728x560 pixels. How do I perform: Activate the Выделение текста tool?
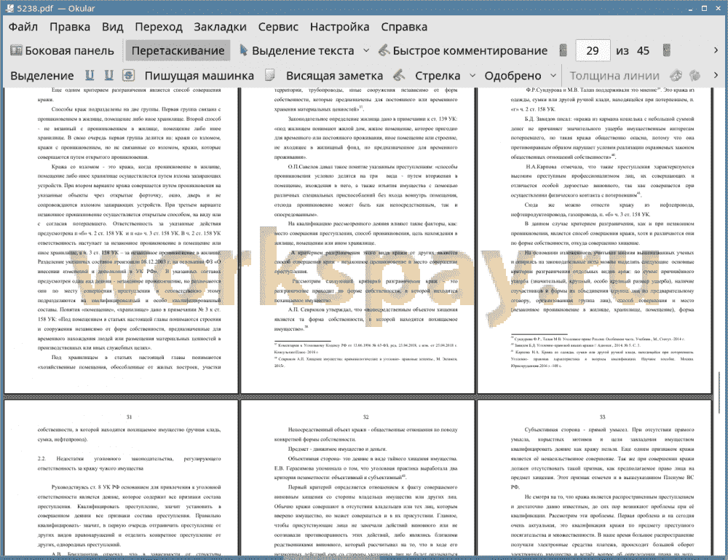[x=297, y=51]
